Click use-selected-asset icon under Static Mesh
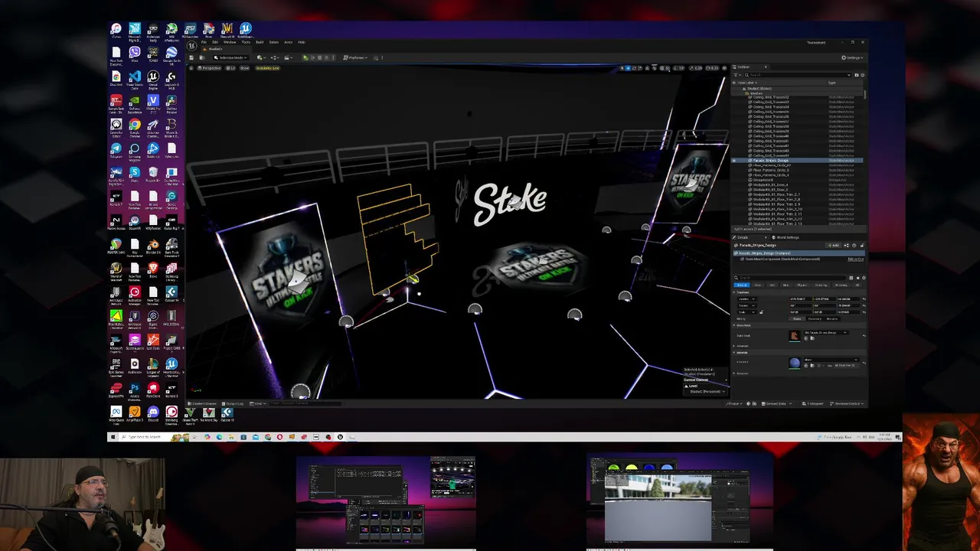Screen dimensions: 980x551 point(805,338)
